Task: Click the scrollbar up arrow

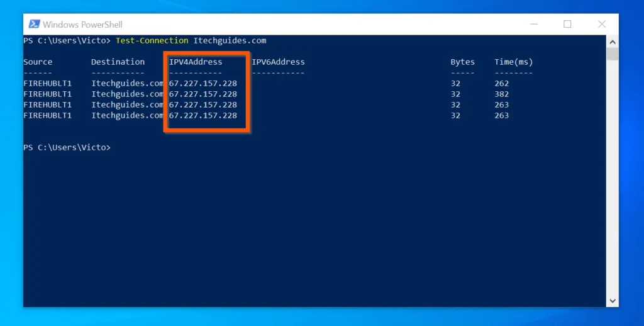Action: tap(613, 42)
